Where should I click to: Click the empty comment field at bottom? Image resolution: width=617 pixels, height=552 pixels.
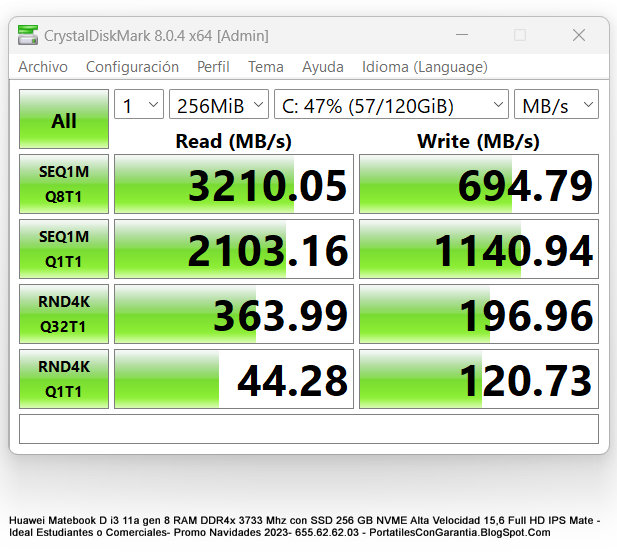tap(309, 429)
